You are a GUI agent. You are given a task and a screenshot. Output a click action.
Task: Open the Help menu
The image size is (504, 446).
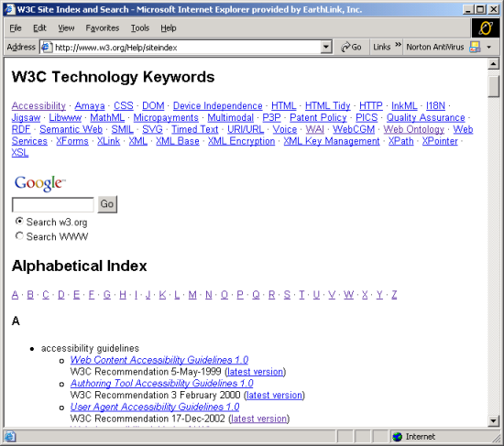(169, 28)
